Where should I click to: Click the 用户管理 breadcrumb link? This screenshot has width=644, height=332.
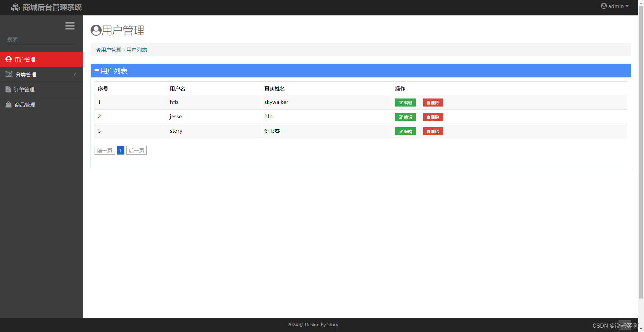pyautogui.click(x=111, y=50)
